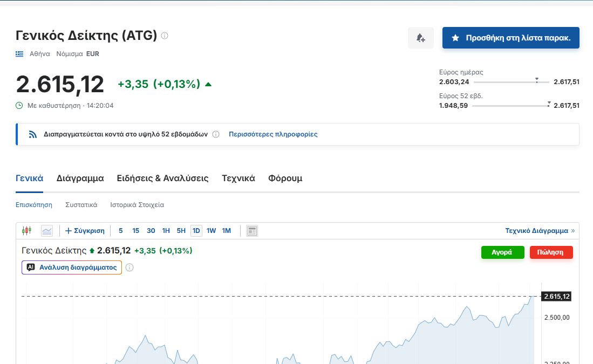Set chart interval to 5 minutes
Viewport: 593px width, 364px height.
121,231
